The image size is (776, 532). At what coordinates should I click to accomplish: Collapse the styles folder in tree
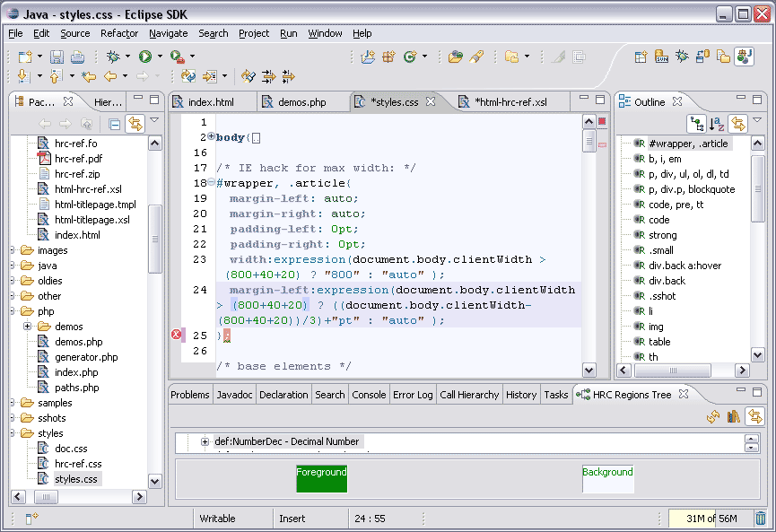tap(13, 433)
